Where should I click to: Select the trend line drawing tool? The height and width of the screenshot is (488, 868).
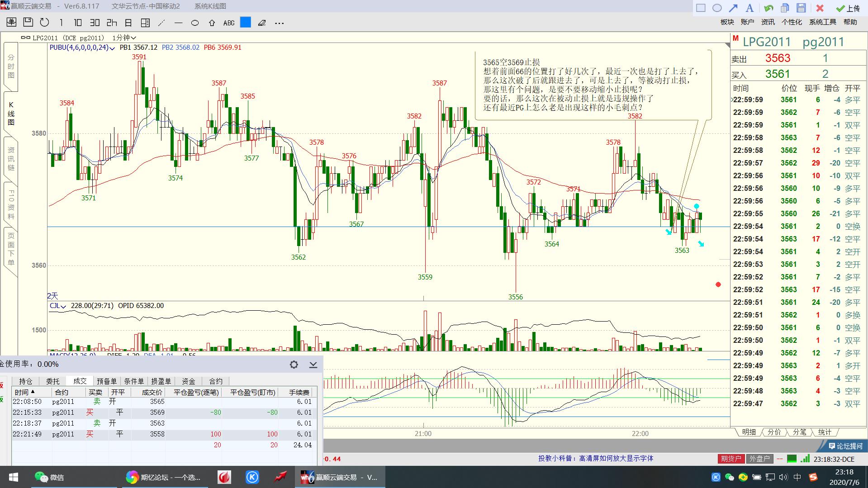tap(161, 23)
